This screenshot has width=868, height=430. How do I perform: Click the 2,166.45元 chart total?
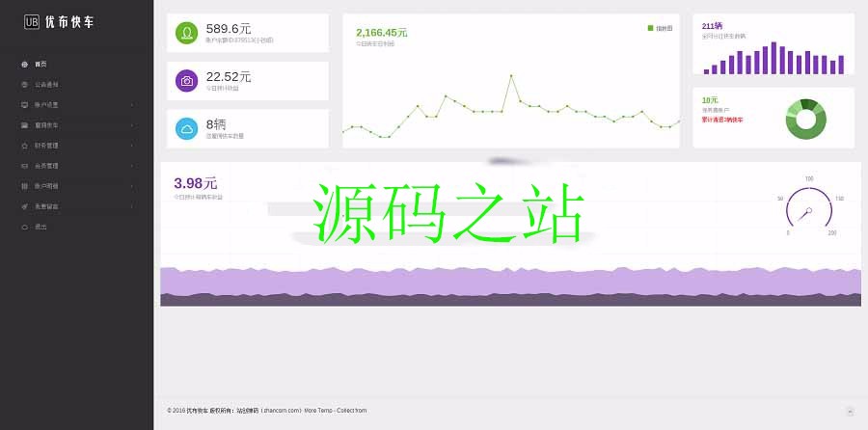click(x=382, y=33)
